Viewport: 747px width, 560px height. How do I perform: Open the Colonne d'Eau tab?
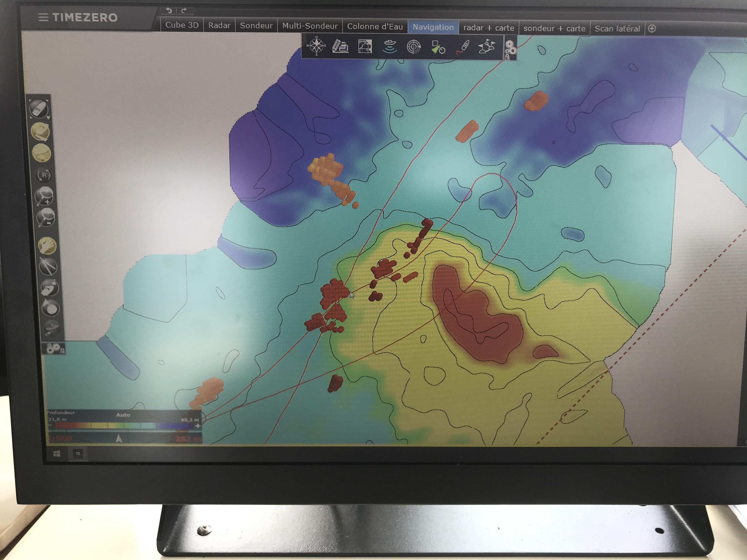click(375, 27)
